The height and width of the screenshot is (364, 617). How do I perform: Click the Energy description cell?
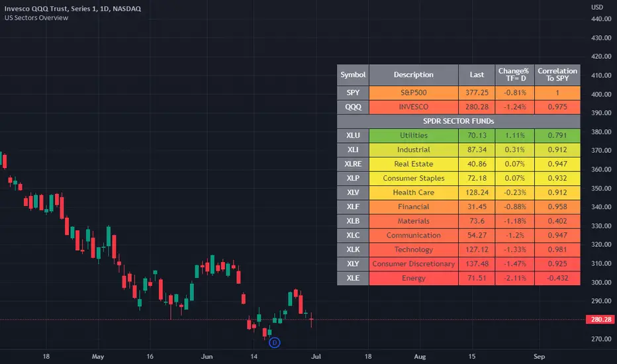click(x=414, y=278)
